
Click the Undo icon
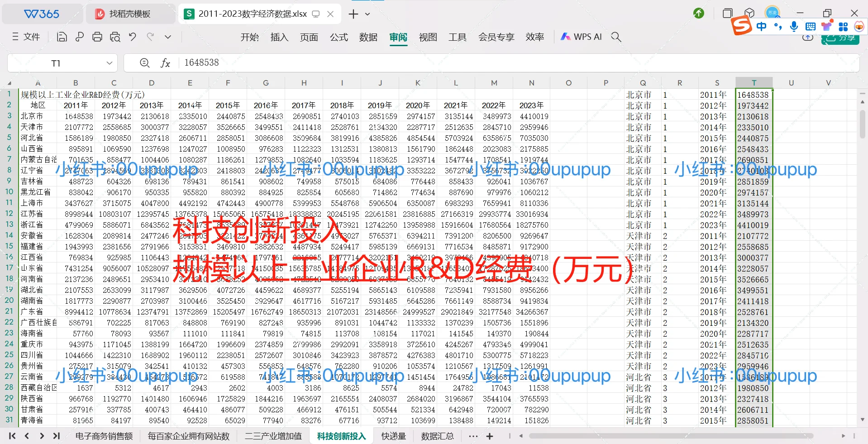132,37
